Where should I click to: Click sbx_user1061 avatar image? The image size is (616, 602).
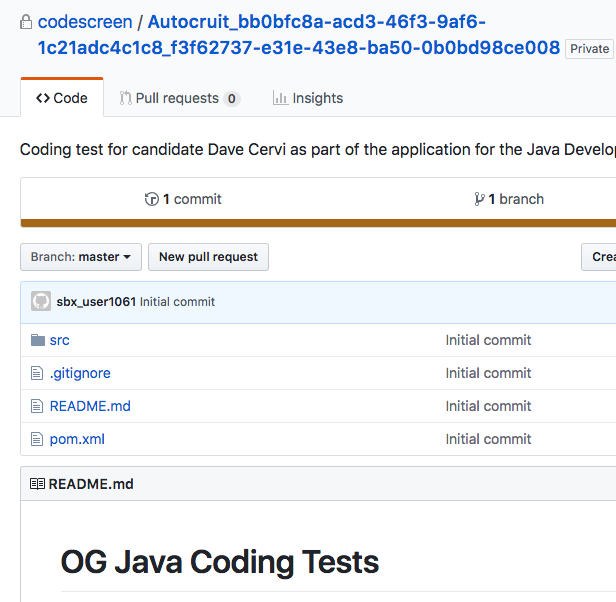coord(41,301)
